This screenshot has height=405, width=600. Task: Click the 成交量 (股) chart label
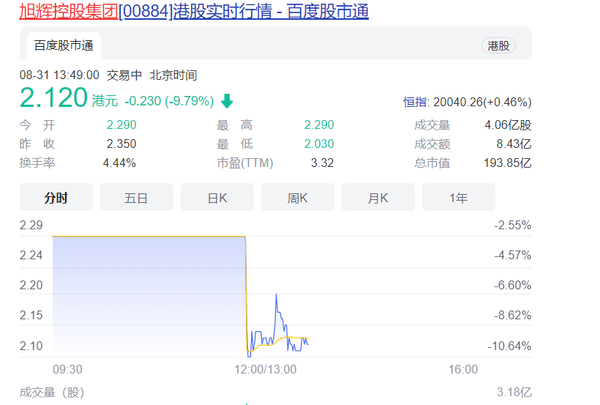pyautogui.click(x=52, y=392)
